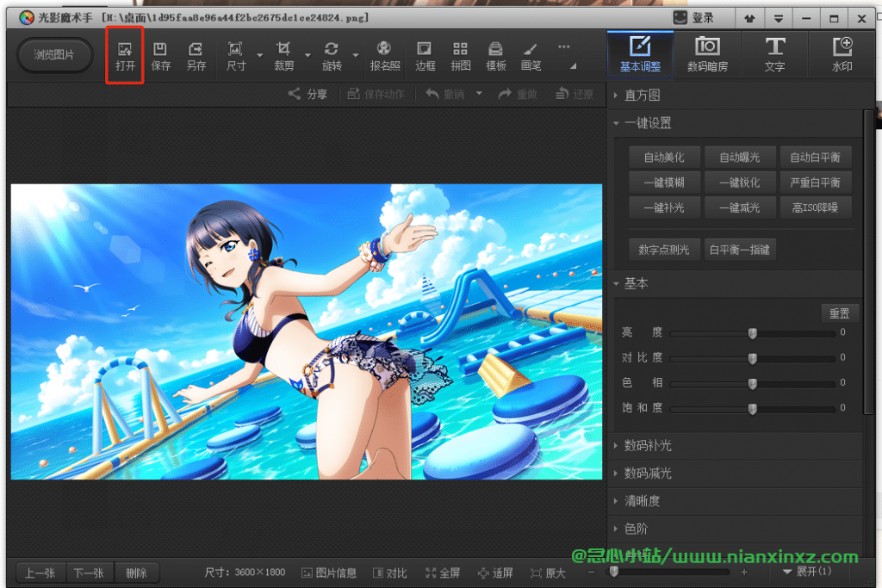Open the 尺寸 dropdown arrow
882x588 pixels.
(x=260, y=55)
